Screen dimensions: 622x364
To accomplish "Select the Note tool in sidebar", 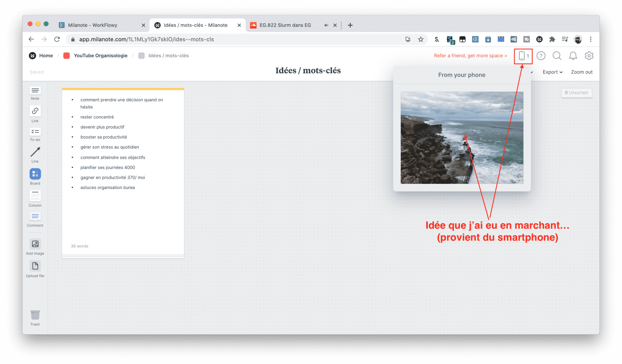I will (x=35, y=93).
